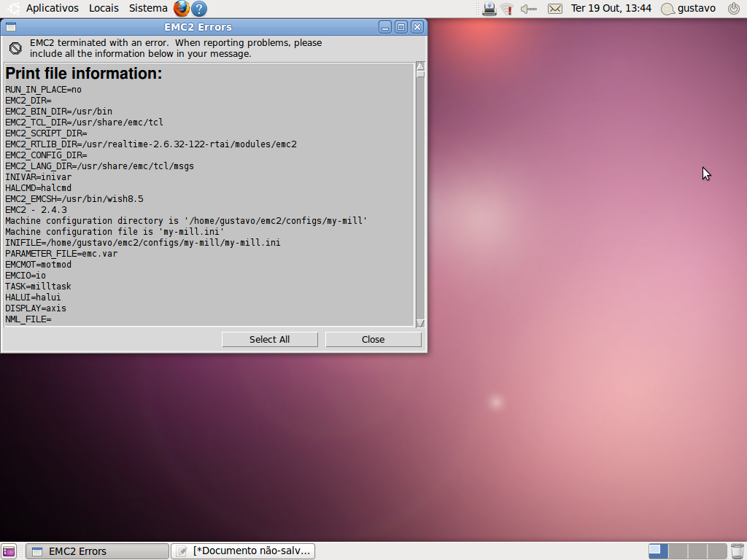This screenshot has height=560, width=747.
Task: Click the error stop icon in the dialog
Action: (x=16, y=48)
